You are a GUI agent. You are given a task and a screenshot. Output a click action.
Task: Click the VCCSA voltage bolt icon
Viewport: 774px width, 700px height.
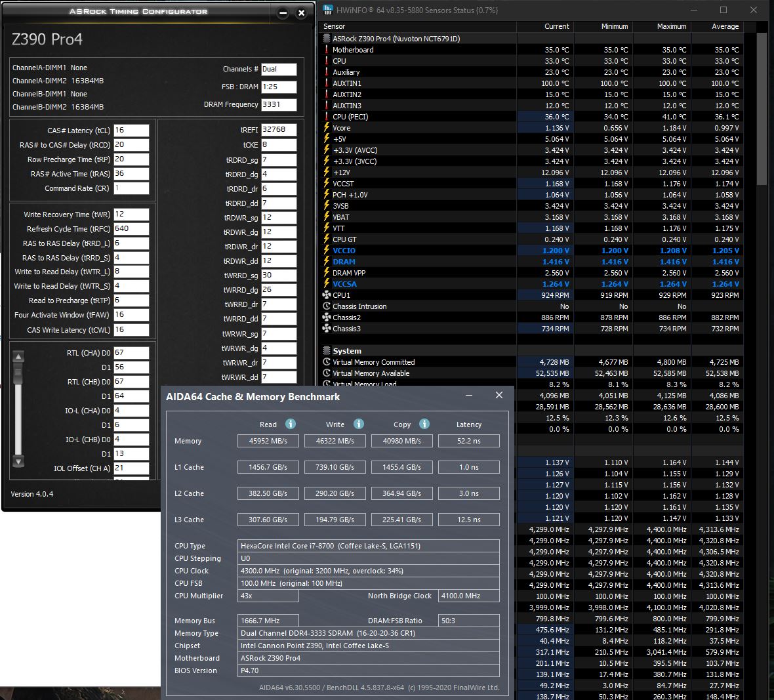tap(326, 284)
